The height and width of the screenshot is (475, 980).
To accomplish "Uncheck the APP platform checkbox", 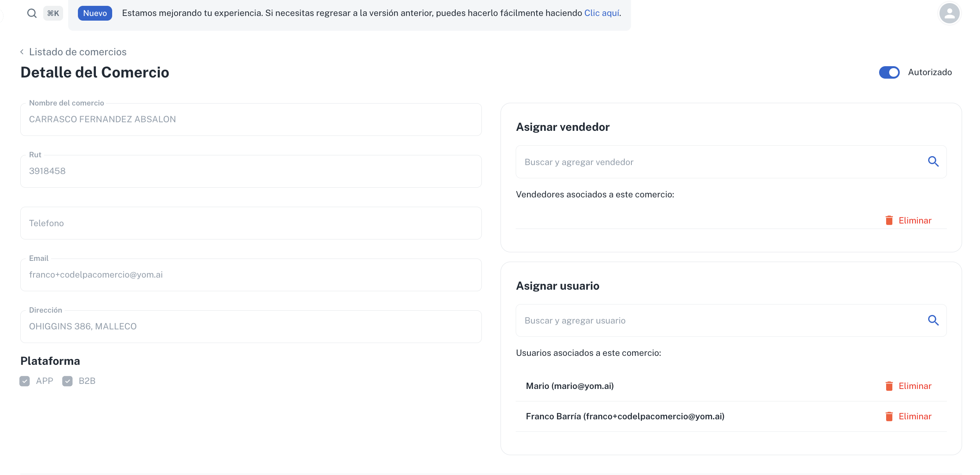I will 25,381.
